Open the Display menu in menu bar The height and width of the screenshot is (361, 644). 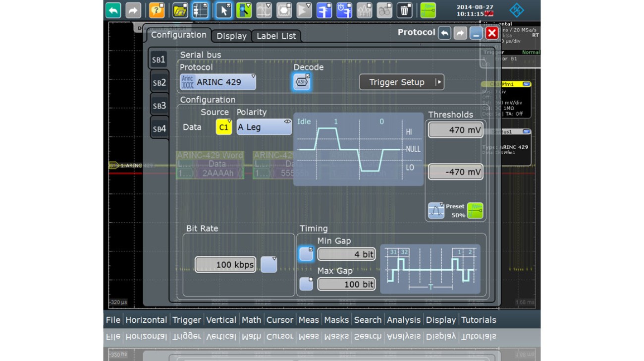440,320
